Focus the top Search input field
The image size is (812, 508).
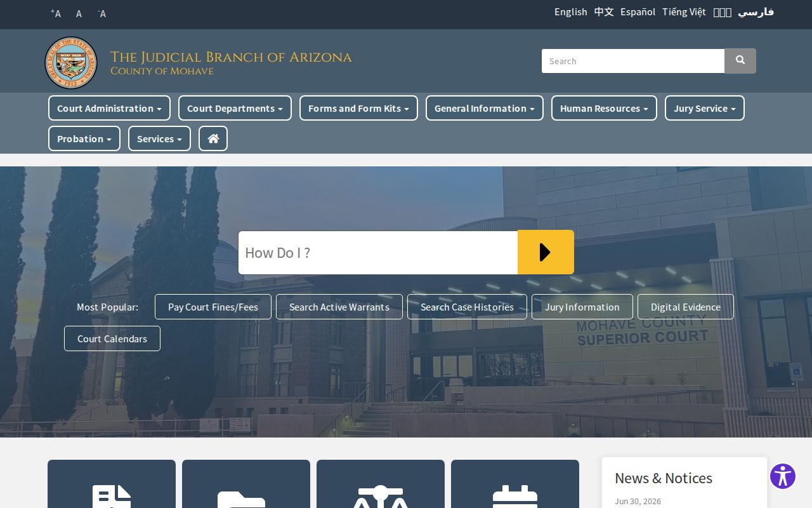[633, 61]
